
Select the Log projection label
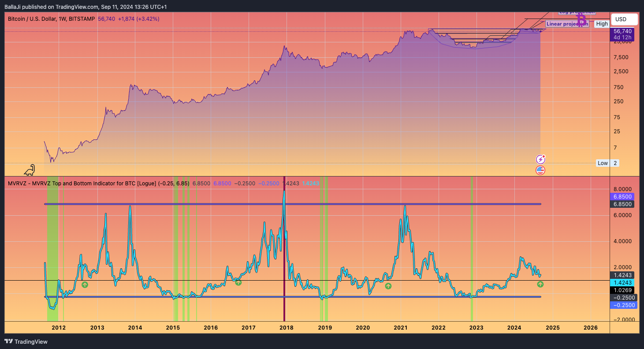pos(577,12)
